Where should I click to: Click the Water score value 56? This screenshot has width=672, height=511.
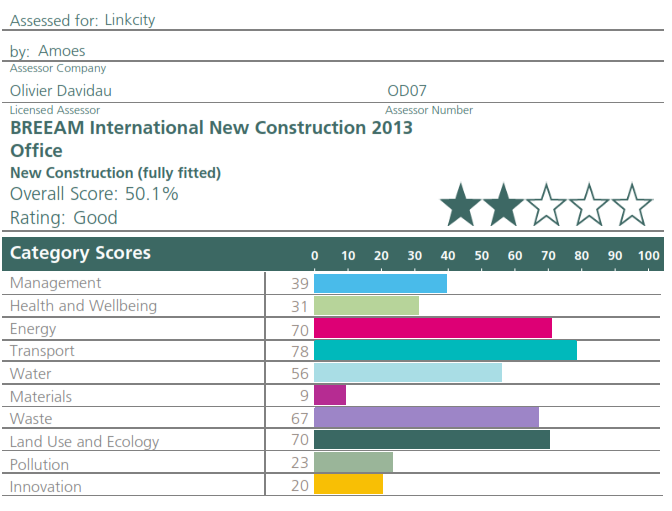(x=300, y=374)
